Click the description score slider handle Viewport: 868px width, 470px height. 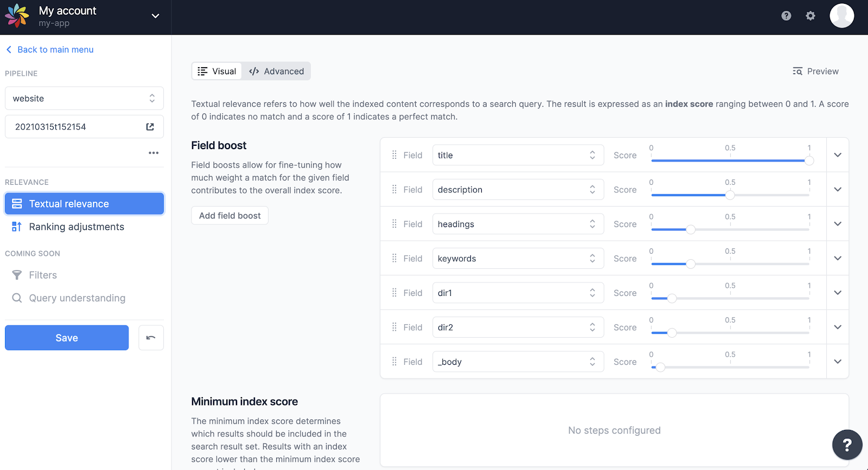730,195
